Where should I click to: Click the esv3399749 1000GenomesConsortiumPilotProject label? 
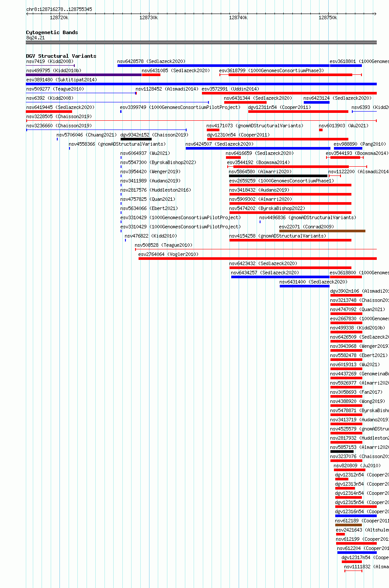tap(181, 107)
